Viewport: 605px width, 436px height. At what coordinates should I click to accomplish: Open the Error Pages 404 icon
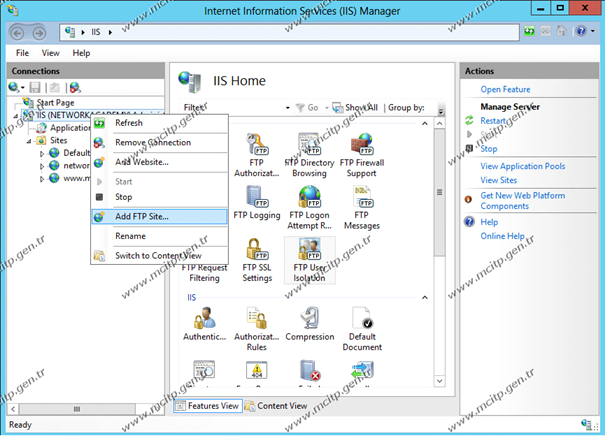[257, 370]
